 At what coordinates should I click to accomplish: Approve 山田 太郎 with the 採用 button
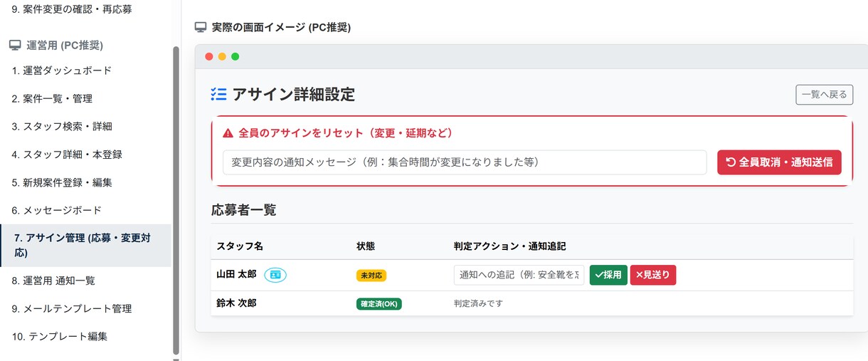608,275
